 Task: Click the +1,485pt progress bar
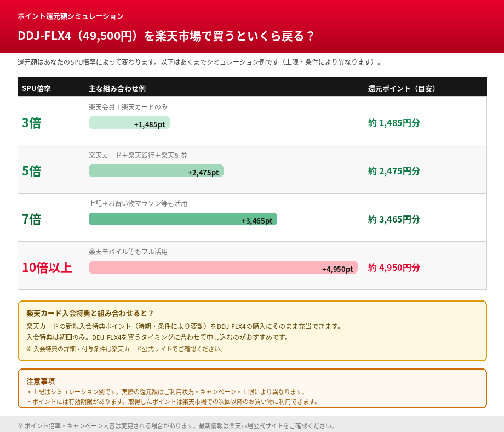pyautogui.click(x=129, y=123)
